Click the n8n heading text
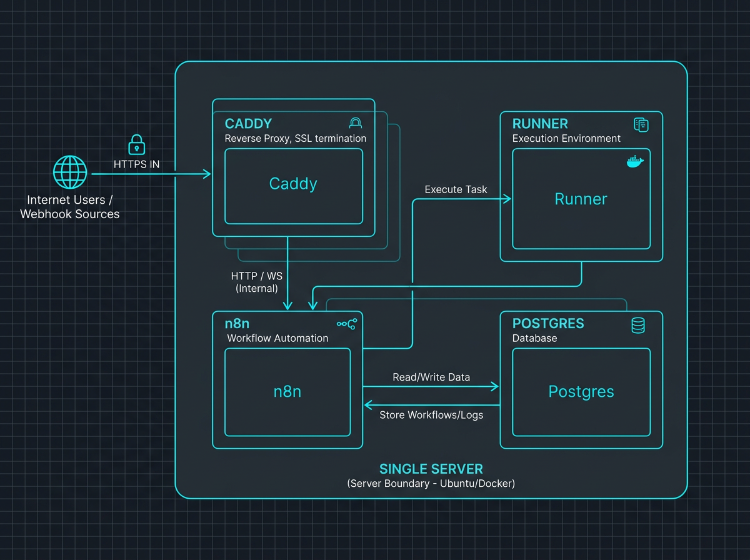This screenshot has height=560, width=750. click(236, 324)
